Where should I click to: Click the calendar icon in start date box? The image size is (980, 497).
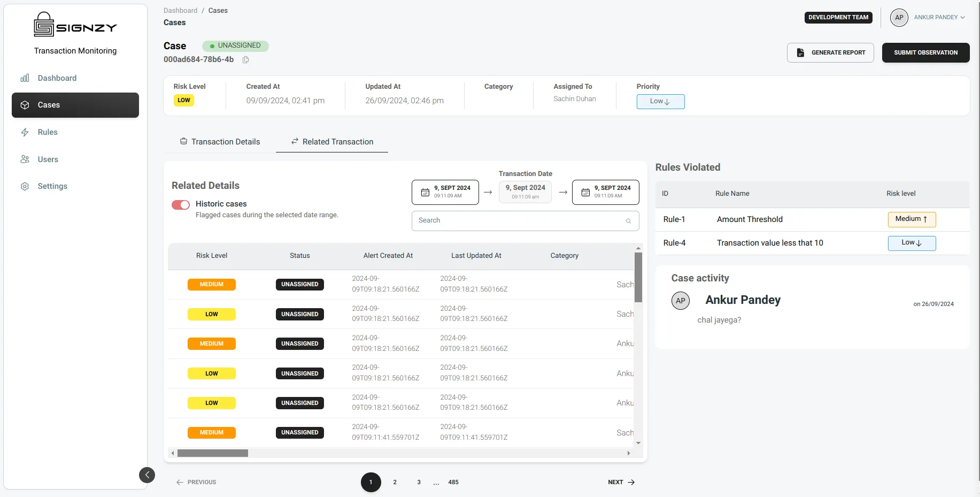click(x=425, y=192)
